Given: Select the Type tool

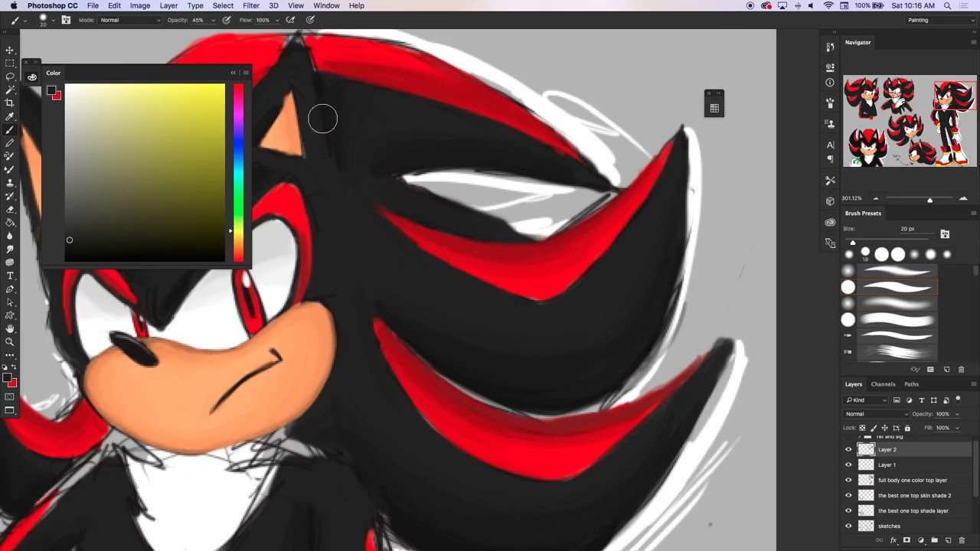Looking at the screenshot, I should pos(10,275).
